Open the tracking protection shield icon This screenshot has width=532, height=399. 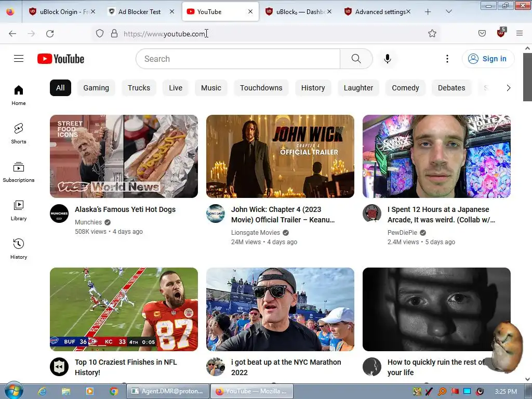[x=99, y=34]
